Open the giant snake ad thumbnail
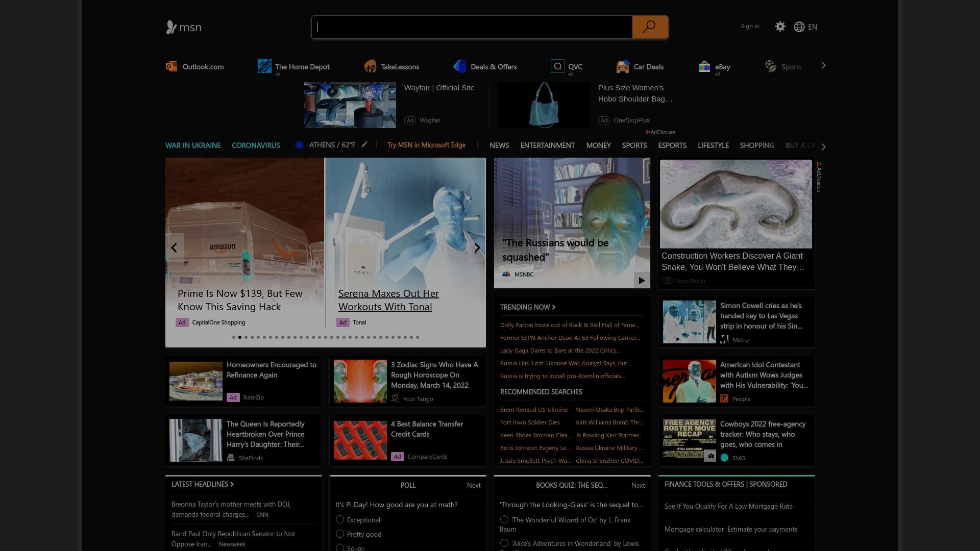980x551 pixels. pyautogui.click(x=736, y=204)
